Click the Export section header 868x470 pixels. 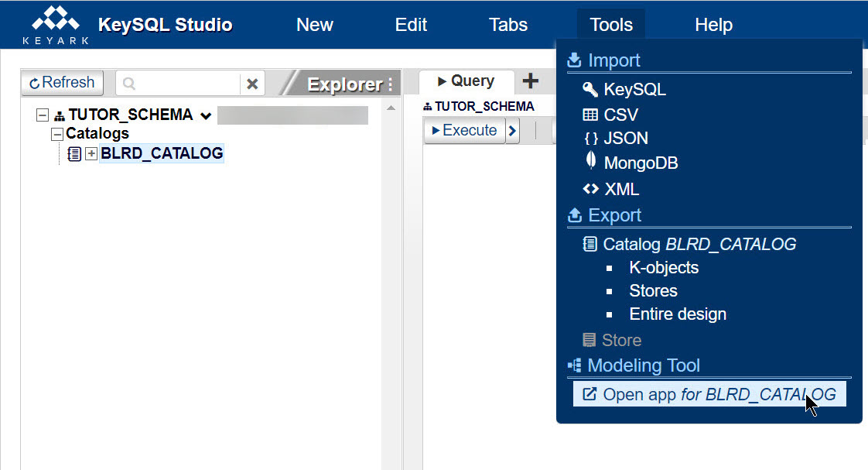614,215
